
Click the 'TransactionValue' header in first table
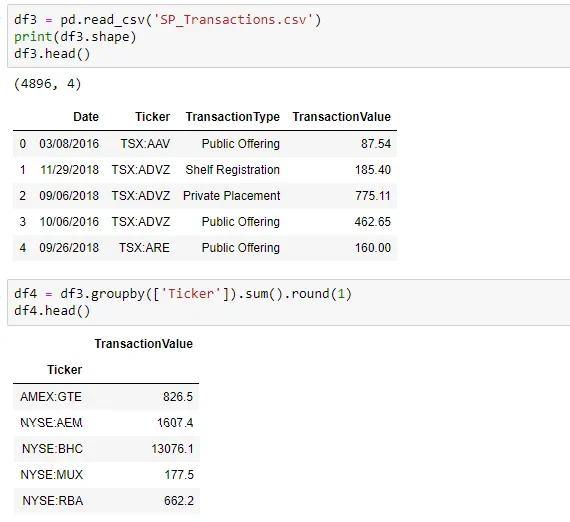[x=341, y=117]
